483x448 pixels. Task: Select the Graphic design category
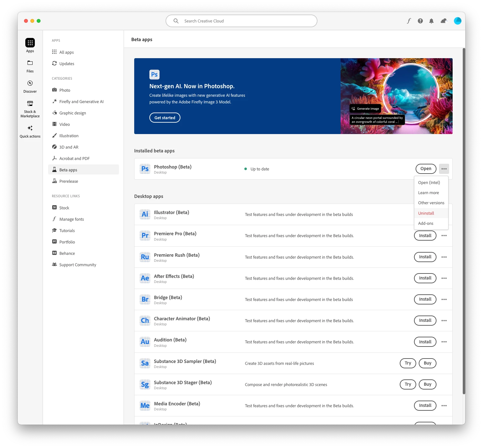point(84,113)
